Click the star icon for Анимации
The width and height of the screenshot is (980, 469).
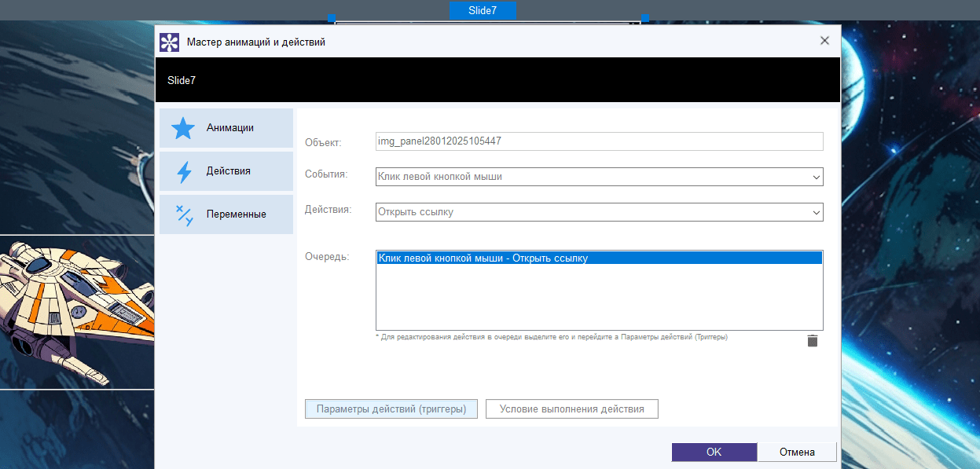click(183, 128)
